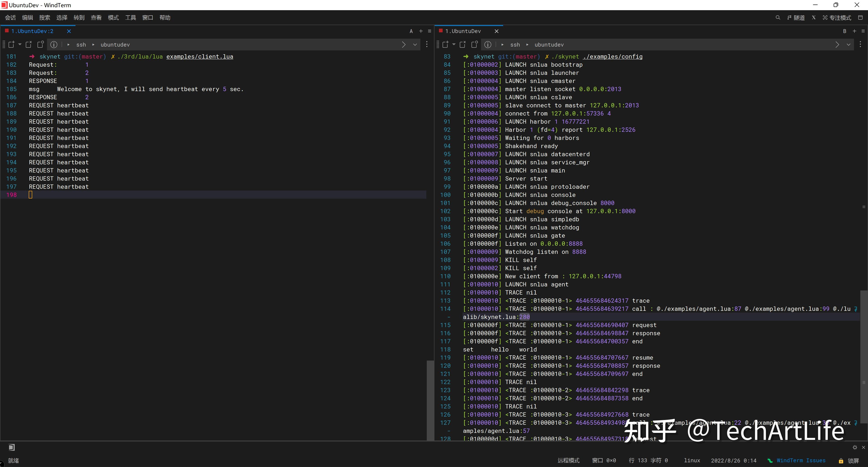Expand arrow before ssh in left pane
The height and width of the screenshot is (467, 868).
[68, 45]
